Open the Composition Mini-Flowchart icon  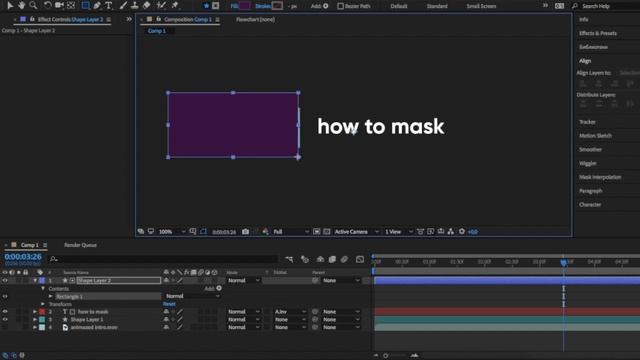pyautogui.click(x=289, y=259)
